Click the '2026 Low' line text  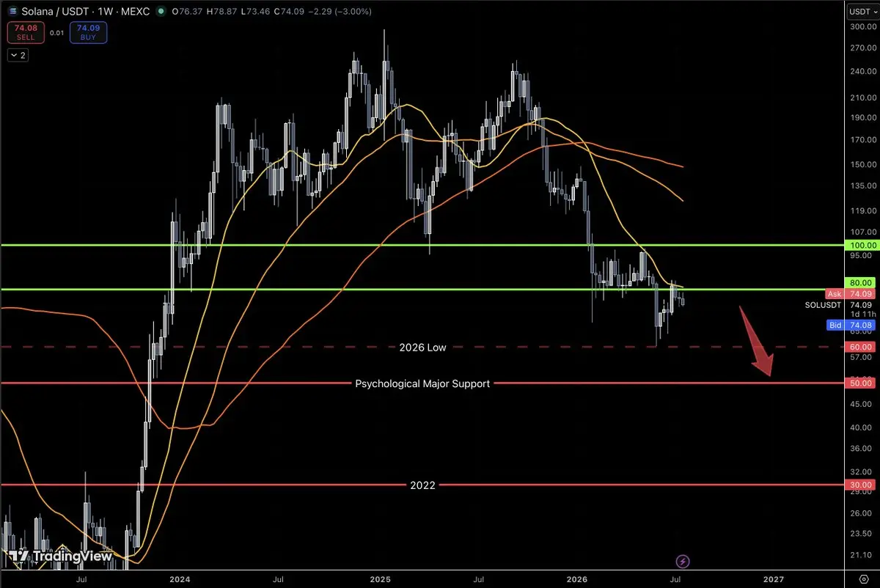coord(422,347)
